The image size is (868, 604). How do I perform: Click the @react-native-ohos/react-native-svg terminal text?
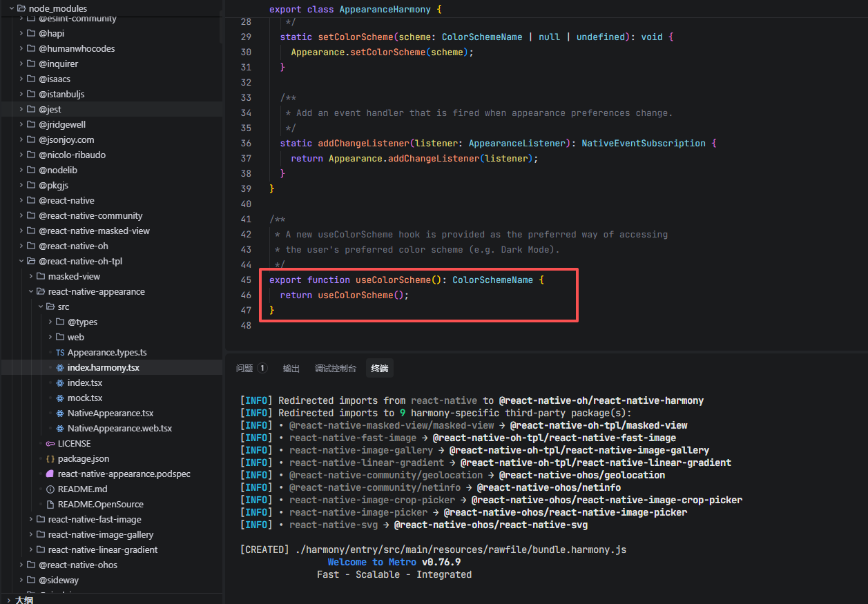click(491, 525)
